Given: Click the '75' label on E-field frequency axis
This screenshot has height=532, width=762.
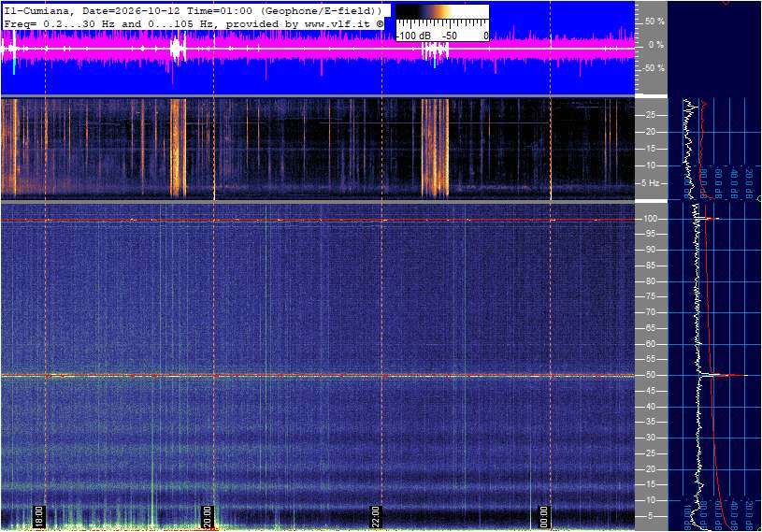Looking at the screenshot, I should [650, 296].
